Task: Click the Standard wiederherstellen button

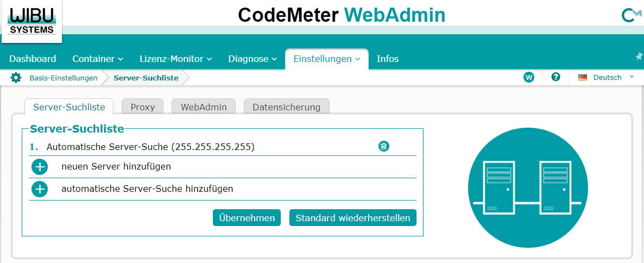Action: (353, 218)
